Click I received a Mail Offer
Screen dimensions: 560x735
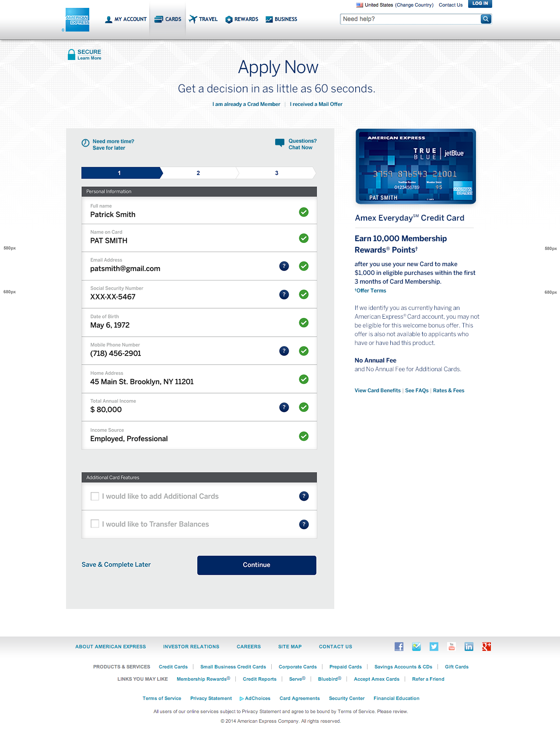point(316,104)
